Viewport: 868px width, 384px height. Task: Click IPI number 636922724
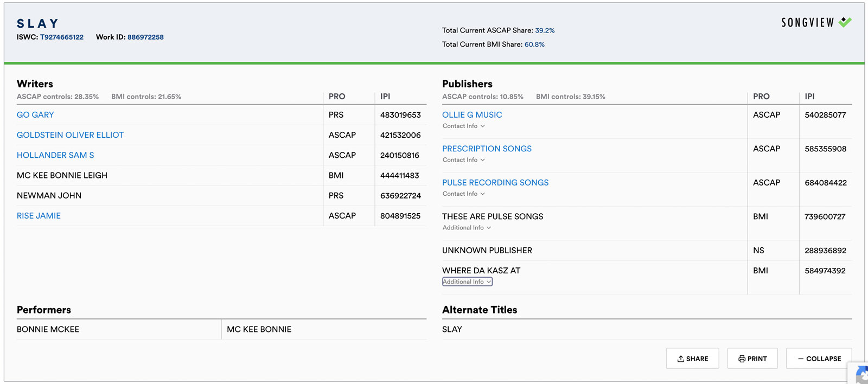400,196
